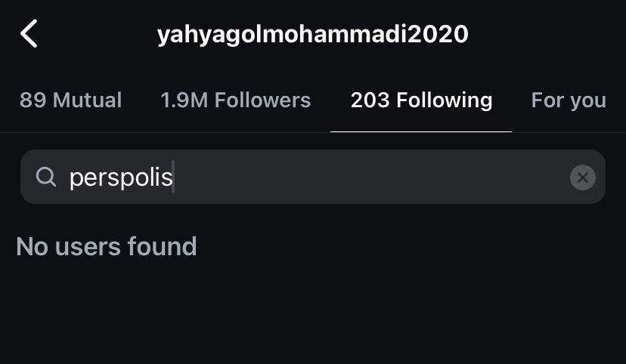Click the header title at the top
This screenshot has width=626, height=364.
click(x=312, y=35)
